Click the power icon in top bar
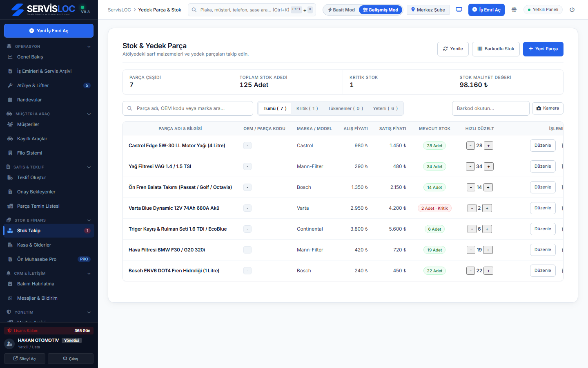The image size is (588, 368). pos(572,10)
